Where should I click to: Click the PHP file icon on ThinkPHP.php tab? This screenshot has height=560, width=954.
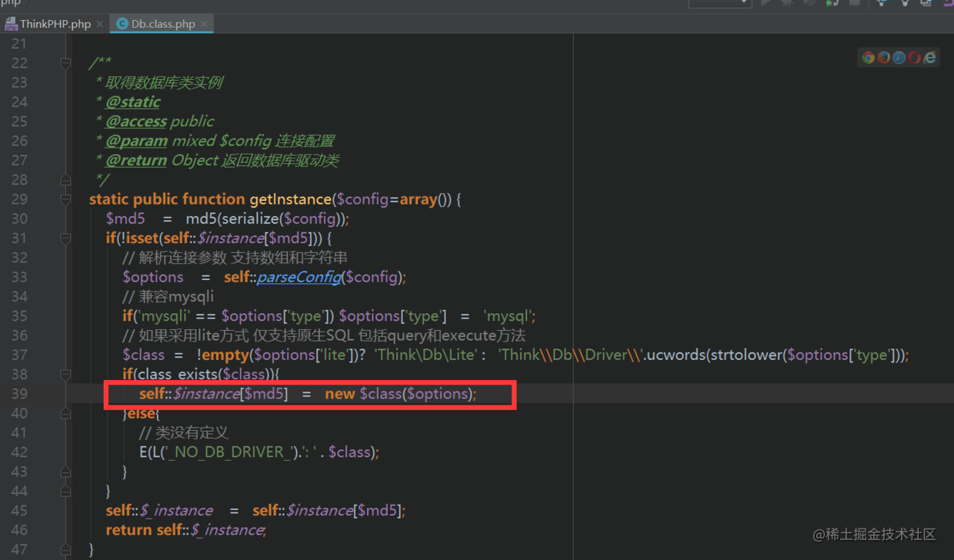pyautogui.click(x=11, y=24)
